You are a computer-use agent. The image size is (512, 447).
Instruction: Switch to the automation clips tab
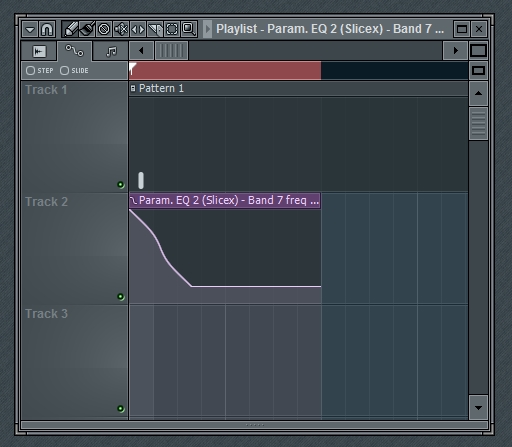[x=75, y=51]
